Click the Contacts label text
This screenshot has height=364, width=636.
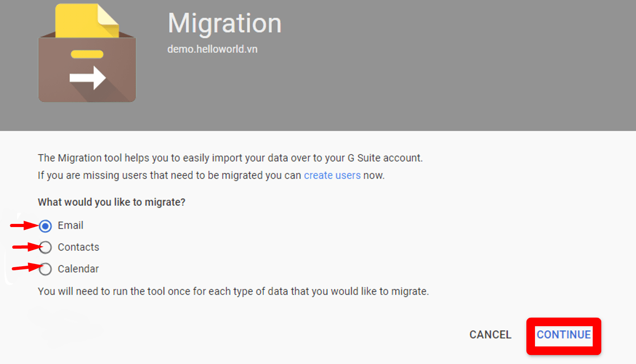click(x=78, y=247)
